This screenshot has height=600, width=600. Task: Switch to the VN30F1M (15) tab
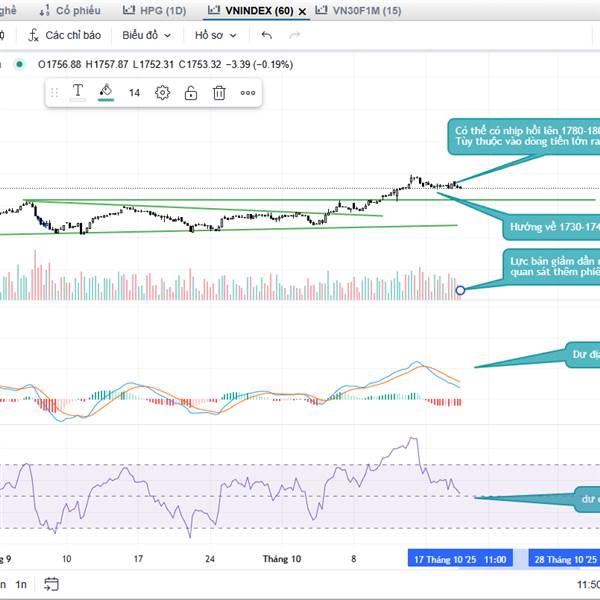click(x=357, y=10)
